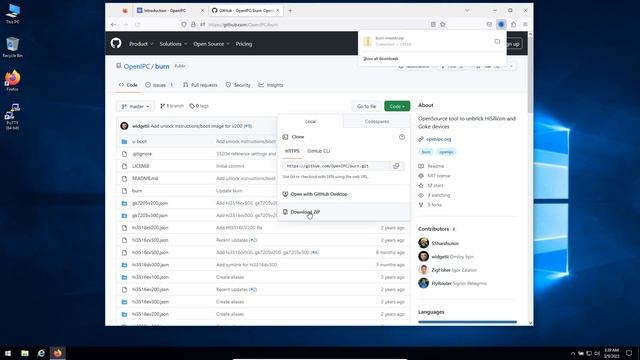The image size is (640, 360).
Task: Open extensions toolbar icon
Action: point(513,24)
